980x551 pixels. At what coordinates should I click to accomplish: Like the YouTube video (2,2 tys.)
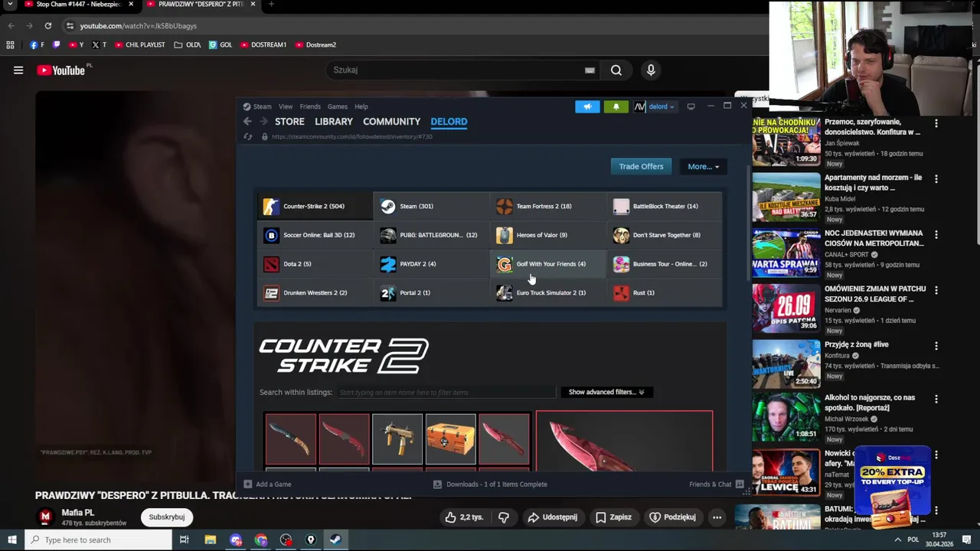[464, 517]
